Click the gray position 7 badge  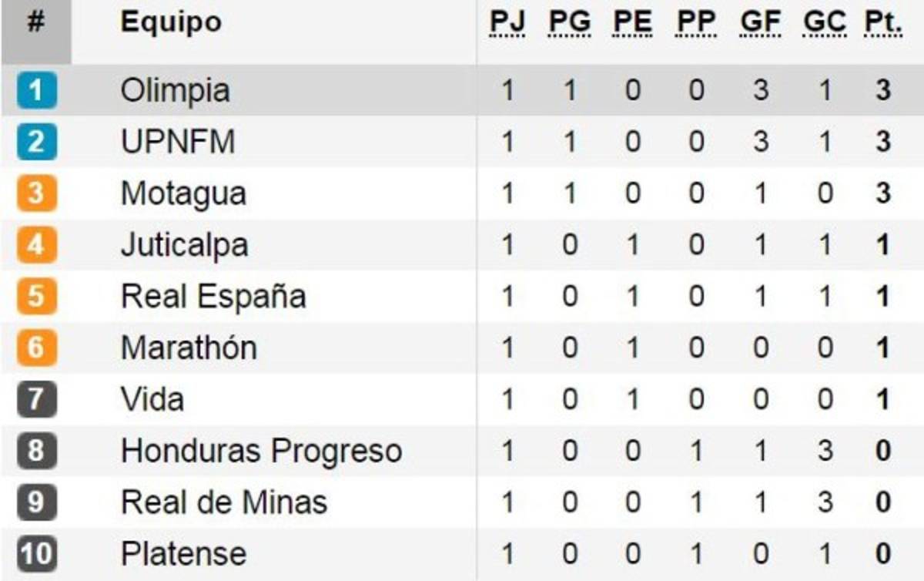(35, 400)
